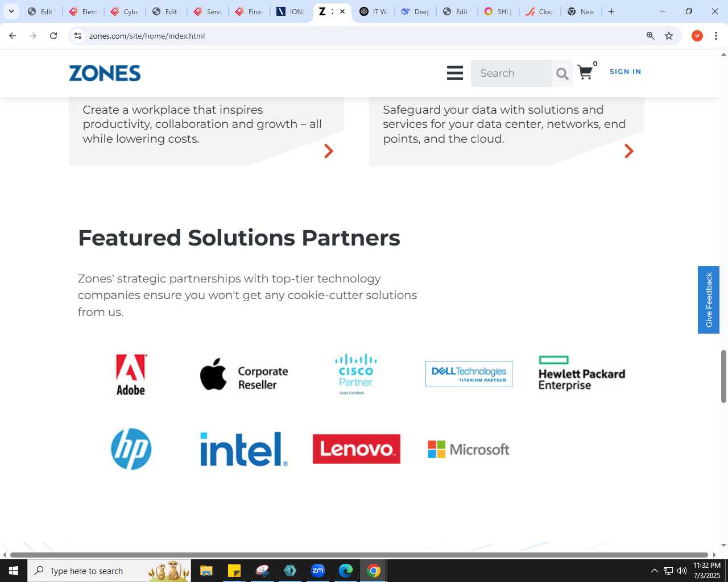Reload the page in Chrome
Viewport: 728px width, 582px height.
(x=53, y=36)
